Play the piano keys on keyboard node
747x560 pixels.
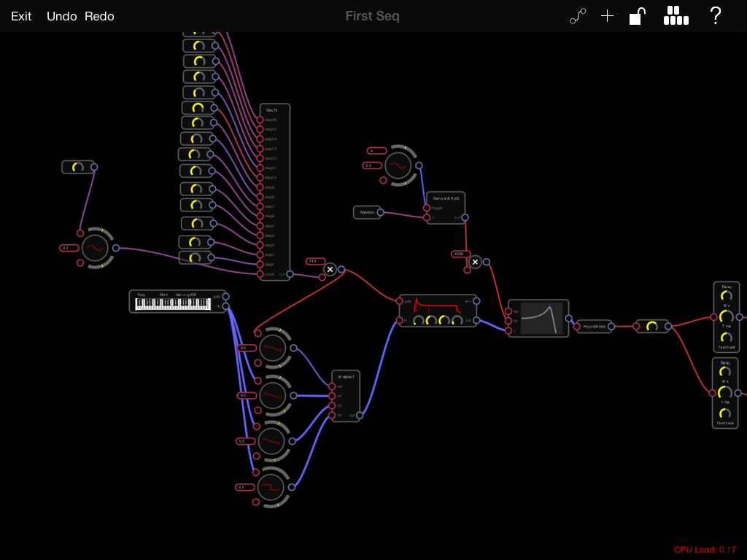(173, 304)
